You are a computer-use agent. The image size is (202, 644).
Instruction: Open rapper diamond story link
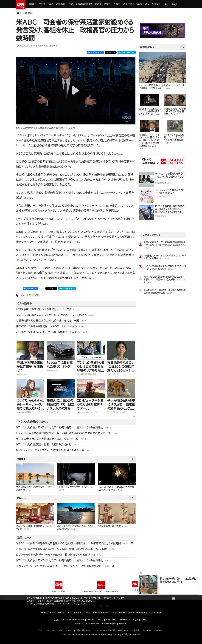click(51, 315)
